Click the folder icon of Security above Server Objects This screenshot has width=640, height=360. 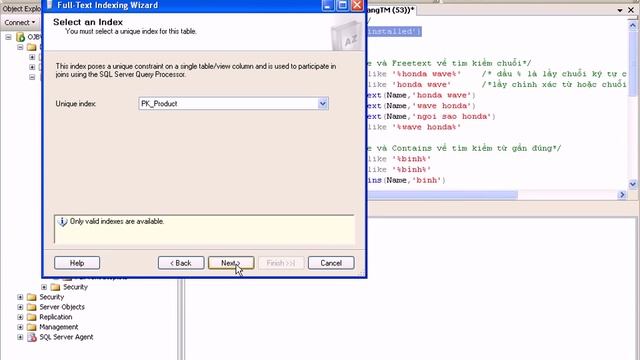[x=31, y=297]
